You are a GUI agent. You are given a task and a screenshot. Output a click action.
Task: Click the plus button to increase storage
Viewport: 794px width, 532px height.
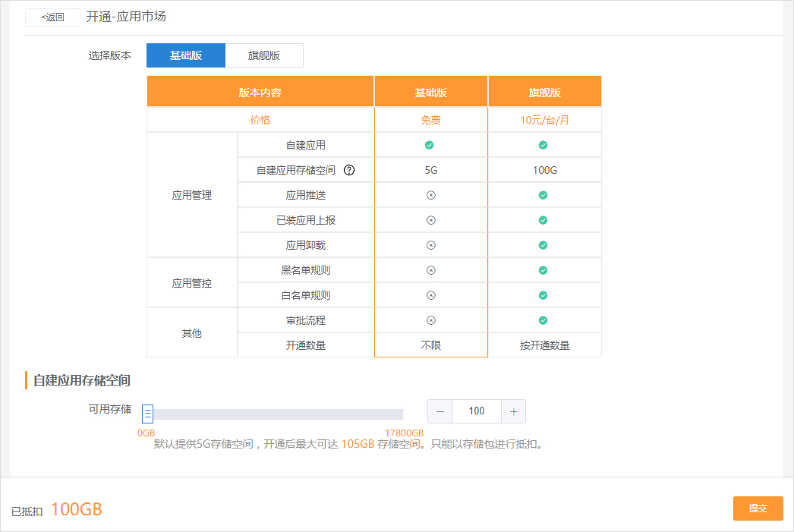pyautogui.click(x=513, y=411)
